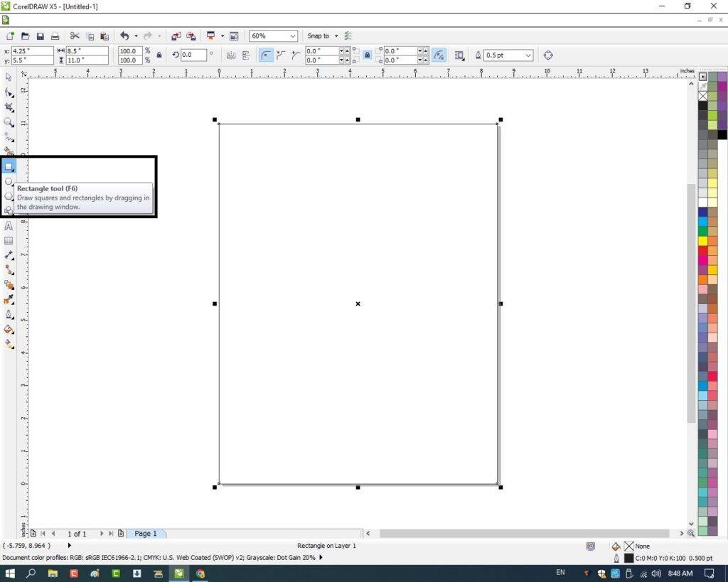Toggle Edit corners together lock
This screenshot has width=728, height=582.
[367, 55]
